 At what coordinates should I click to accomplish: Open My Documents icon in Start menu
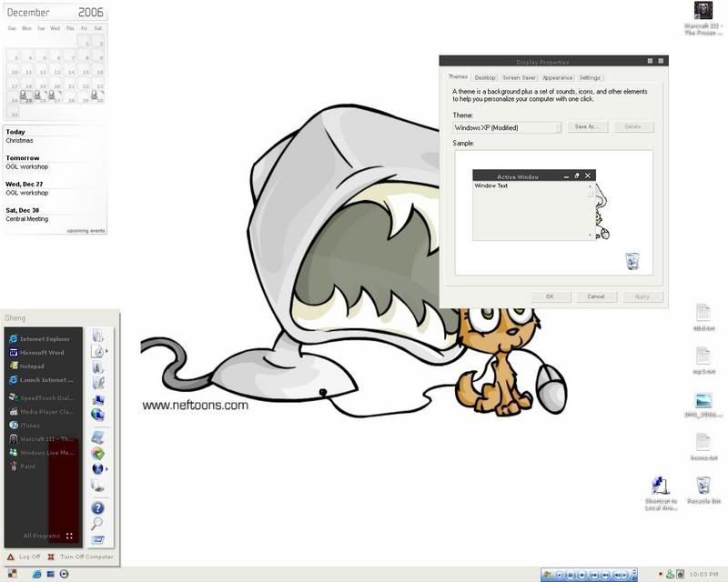(x=97, y=335)
